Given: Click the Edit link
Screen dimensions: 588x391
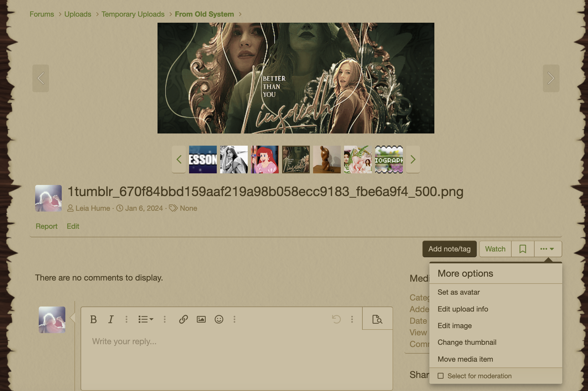Looking at the screenshot, I should pyautogui.click(x=73, y=226).
